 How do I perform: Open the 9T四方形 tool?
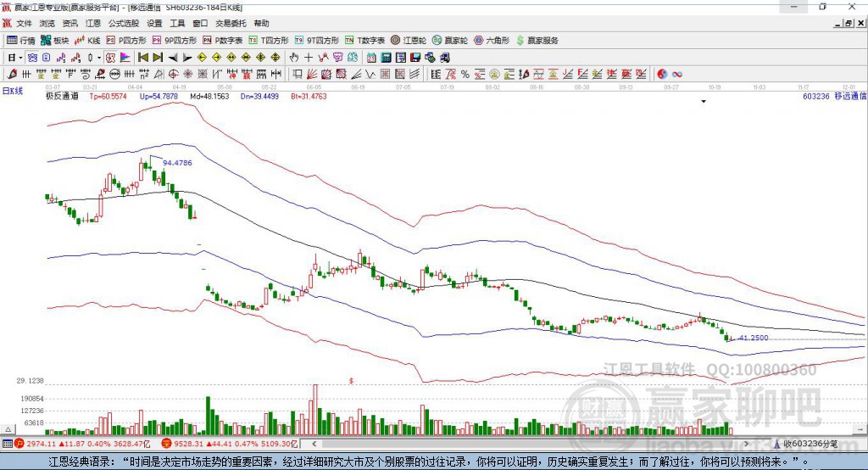(317, 41)
